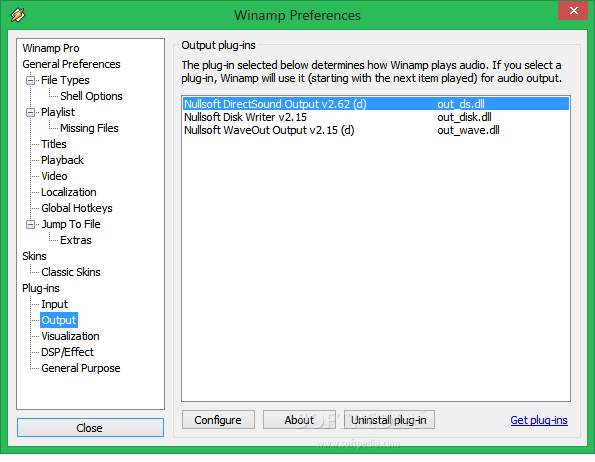Screen dimensions: 595x462
Task: Select Localization in the tree
Action: pos(69,192)
